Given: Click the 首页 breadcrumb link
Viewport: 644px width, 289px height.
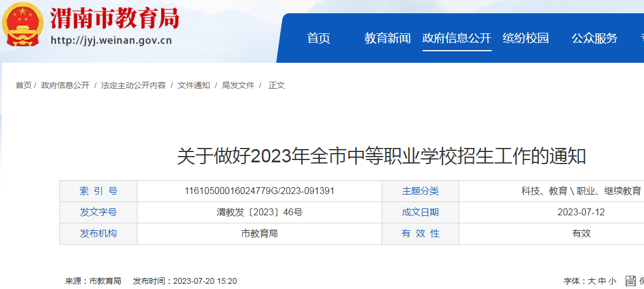Looking at the screenshot, I should 24,86.
